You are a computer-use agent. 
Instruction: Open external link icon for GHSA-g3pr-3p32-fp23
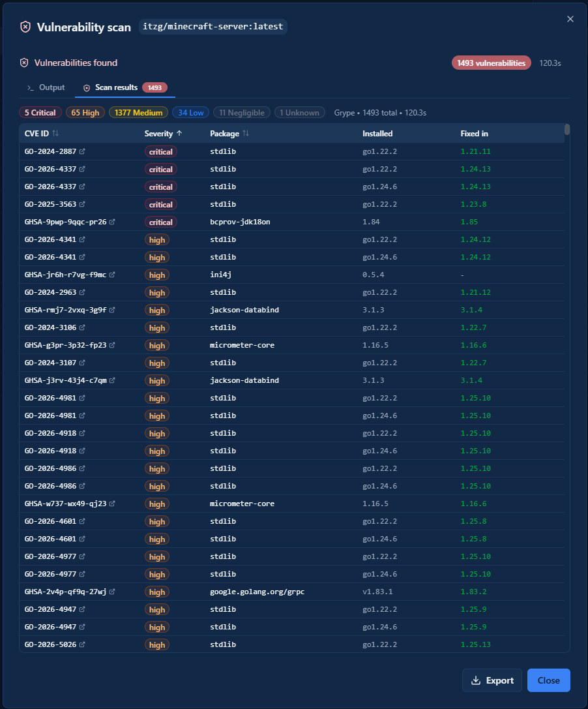(112, 346)
